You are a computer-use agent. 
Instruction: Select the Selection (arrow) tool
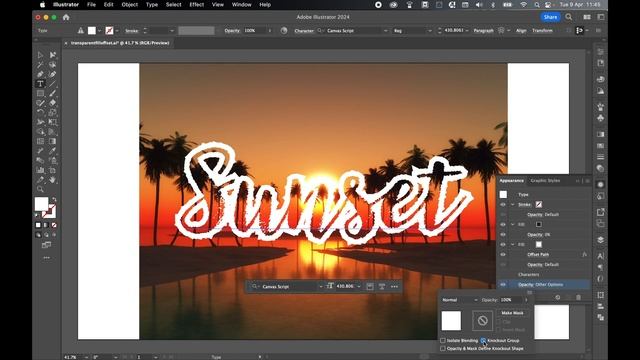(40, 55)
